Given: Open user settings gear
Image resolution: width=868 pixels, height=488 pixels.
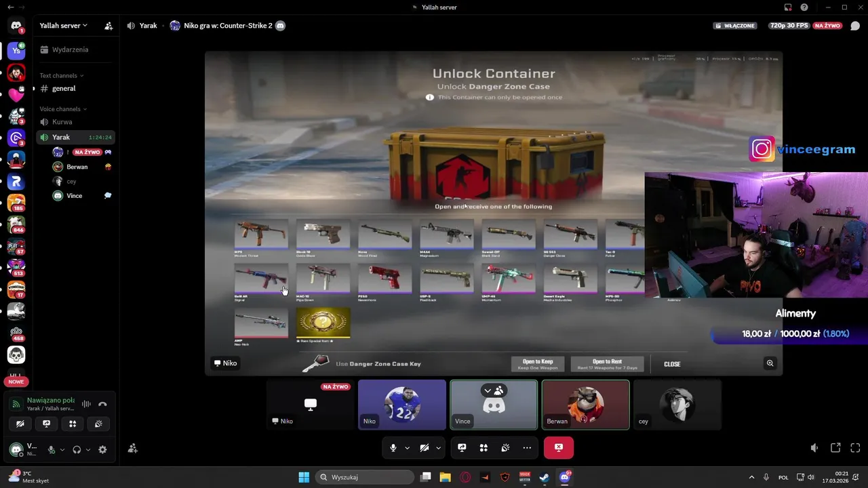Looking at the screenshot, I should [102, 449].
